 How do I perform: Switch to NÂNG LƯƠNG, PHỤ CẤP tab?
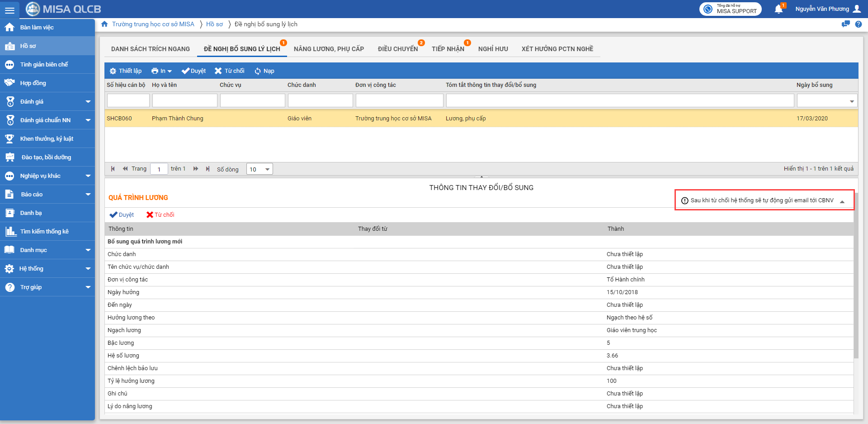(x=329, y=49)
